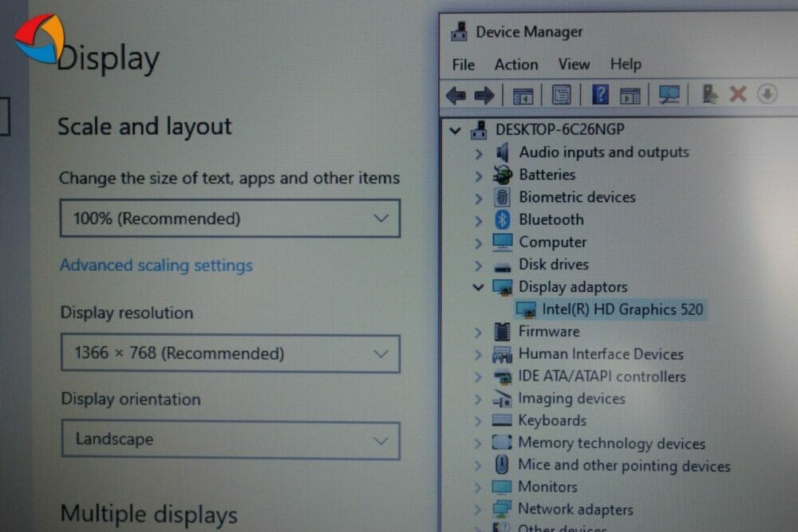This screenshot has height=532, width=798.
Task: Click the Bluetooth logo icon
Action: pos(502,219)
